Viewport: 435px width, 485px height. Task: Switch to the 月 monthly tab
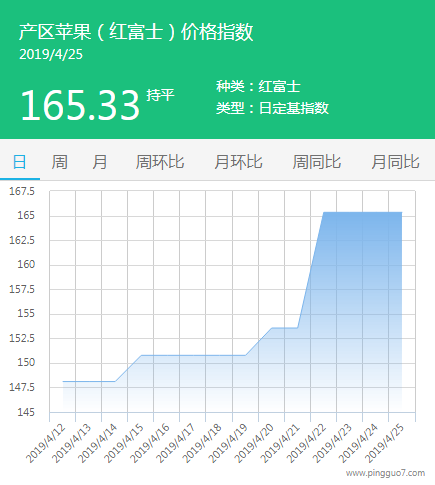(x=99, y=162)
